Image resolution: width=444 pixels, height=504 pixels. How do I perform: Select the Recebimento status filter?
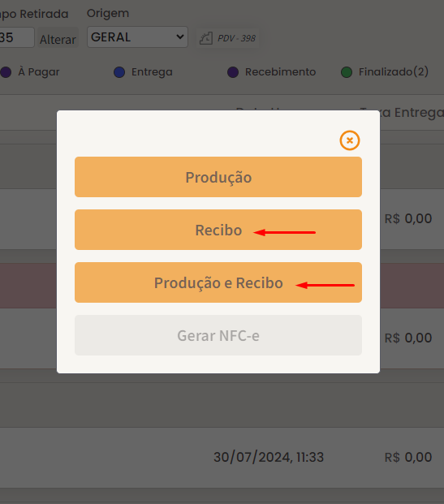click(x=280, y=72)
